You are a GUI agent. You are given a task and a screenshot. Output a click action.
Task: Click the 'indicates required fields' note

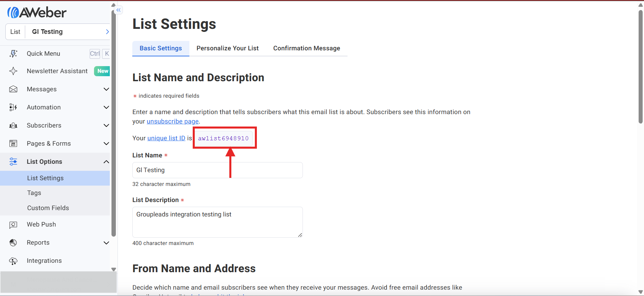pyautogui.click(x=169, y=96)
